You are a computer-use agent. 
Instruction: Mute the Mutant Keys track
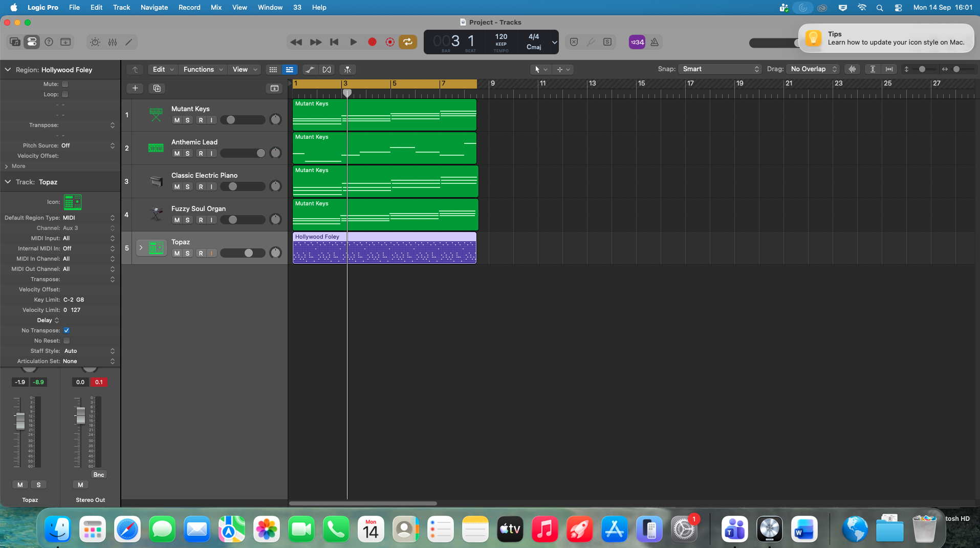click(x=177, y=120)
